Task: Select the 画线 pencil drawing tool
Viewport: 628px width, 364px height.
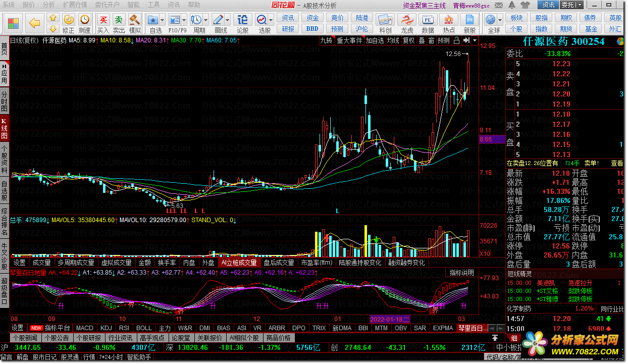Action: [x=218, y=20]
